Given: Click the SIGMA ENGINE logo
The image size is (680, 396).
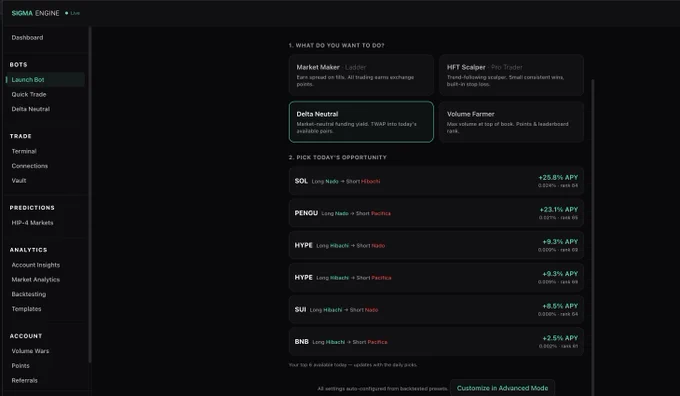Looking at the screenshot, I should click(x=36, y=13).
